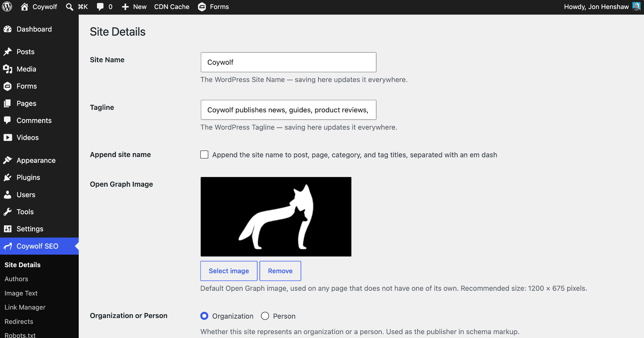Click the home icon beside Coywolf
Screen dimensions: 644x338
click(24, 7)
